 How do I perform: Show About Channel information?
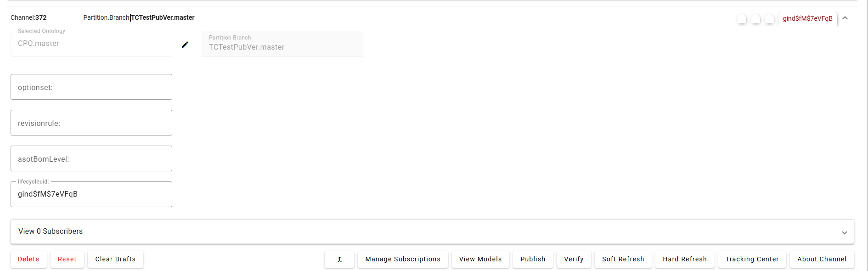tap(822, 260)
